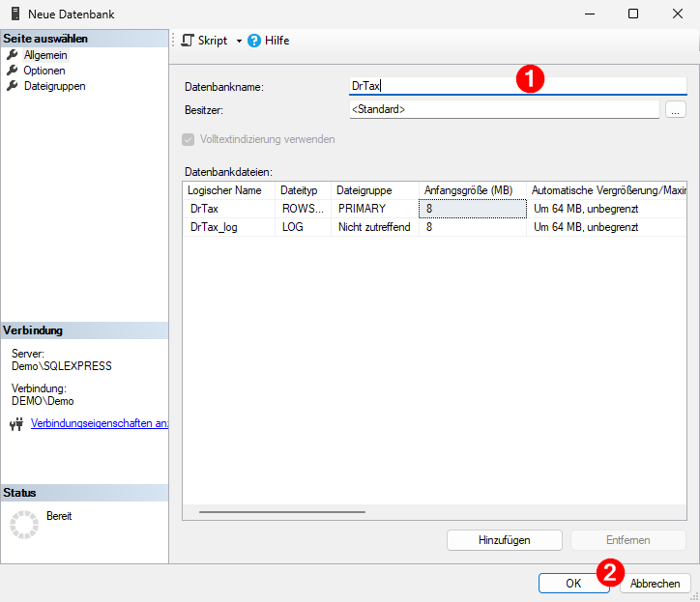Focus the Datenbankname input field
700x602 pixels.
click(518, 86)
